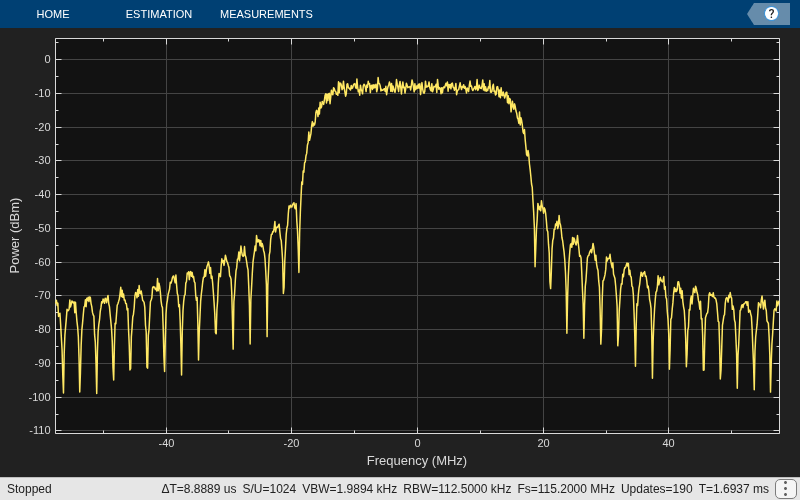This screenshot has height=500, width=800.
Task: Click the 0 tick label on frequency axis
Action: point(417,443)
